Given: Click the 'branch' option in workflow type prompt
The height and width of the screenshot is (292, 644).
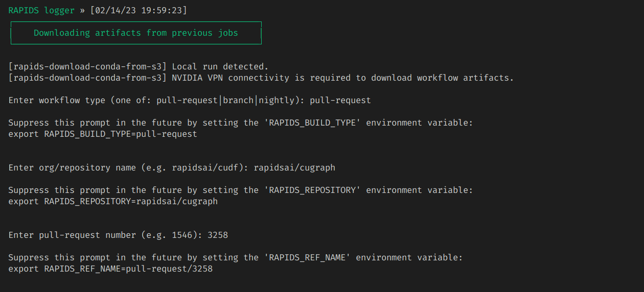Looking at the screenshot, I should pos(238,100).
